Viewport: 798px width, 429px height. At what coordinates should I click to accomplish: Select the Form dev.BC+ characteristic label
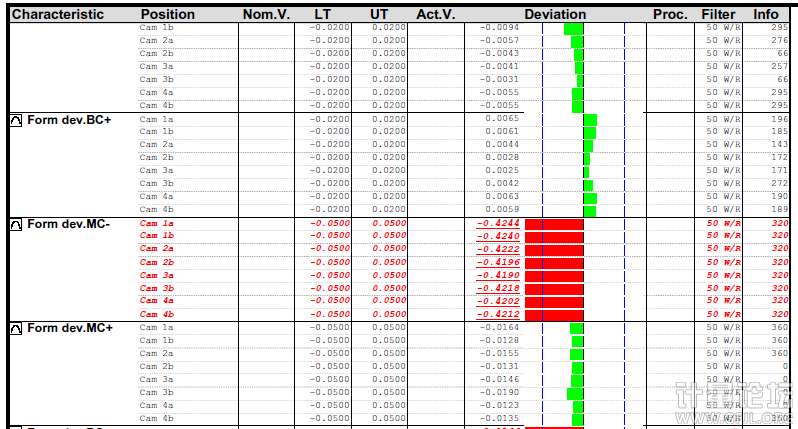70,119
